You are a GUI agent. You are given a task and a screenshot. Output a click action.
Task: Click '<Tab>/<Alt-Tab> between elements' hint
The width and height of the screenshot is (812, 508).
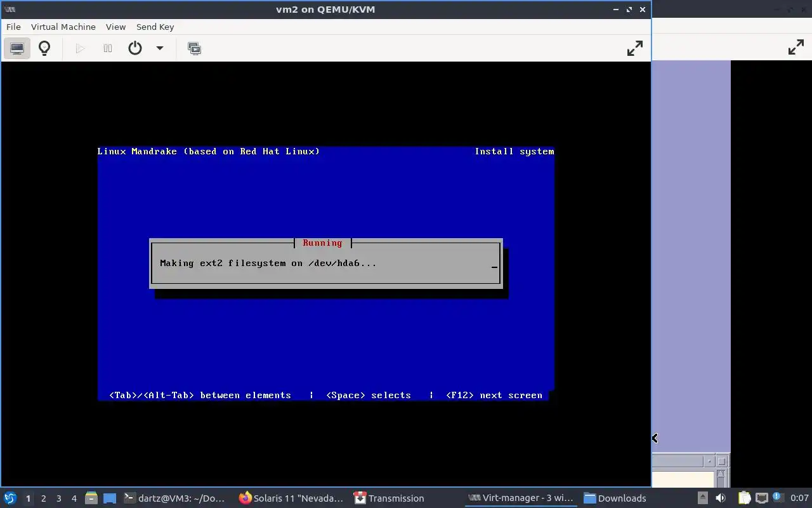click(200, 395)
